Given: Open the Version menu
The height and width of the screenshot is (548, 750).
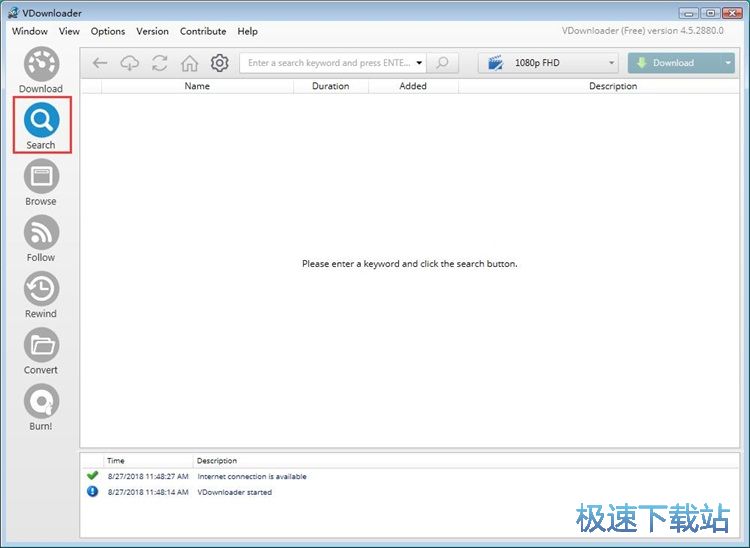Looking at the screenshot, I should coord(152,31).
